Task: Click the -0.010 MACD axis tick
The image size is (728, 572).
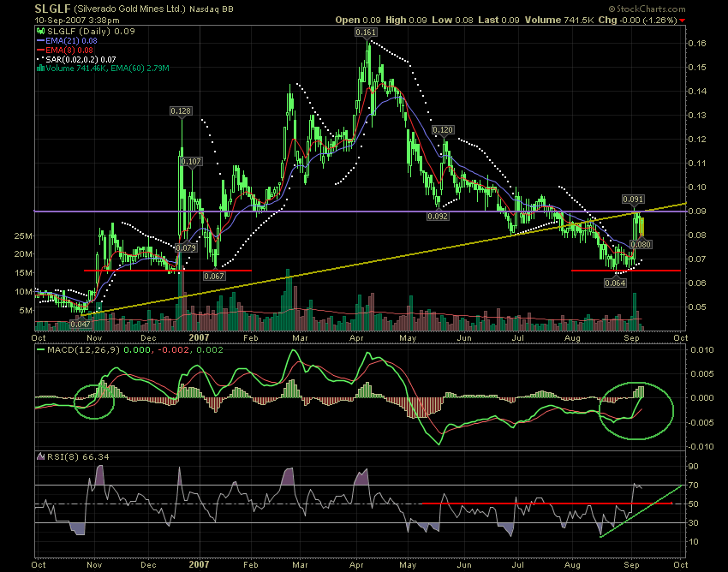Action: pyautogui.click(x=699, y=447)
